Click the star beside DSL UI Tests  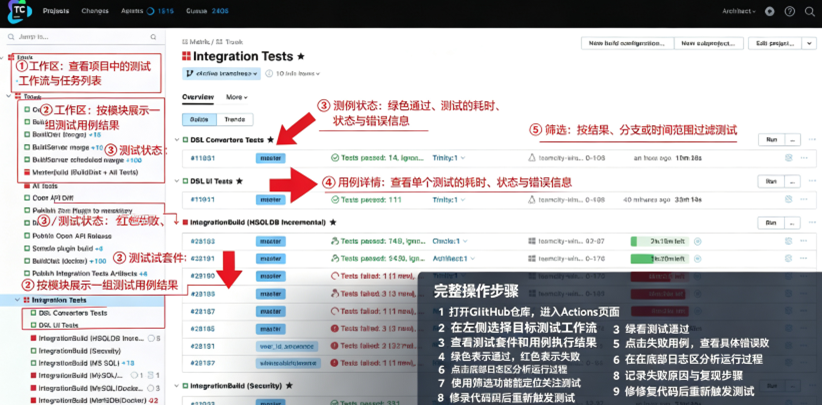click(x=240, y=181)
